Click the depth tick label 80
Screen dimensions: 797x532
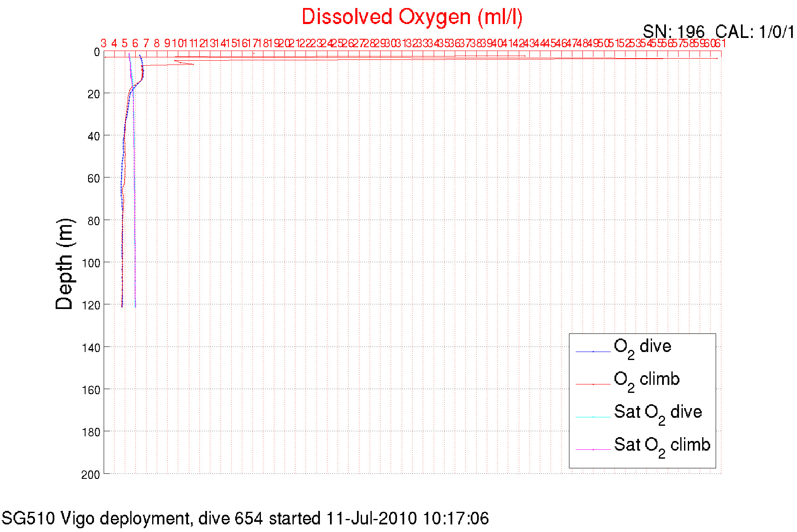(94, 221)
